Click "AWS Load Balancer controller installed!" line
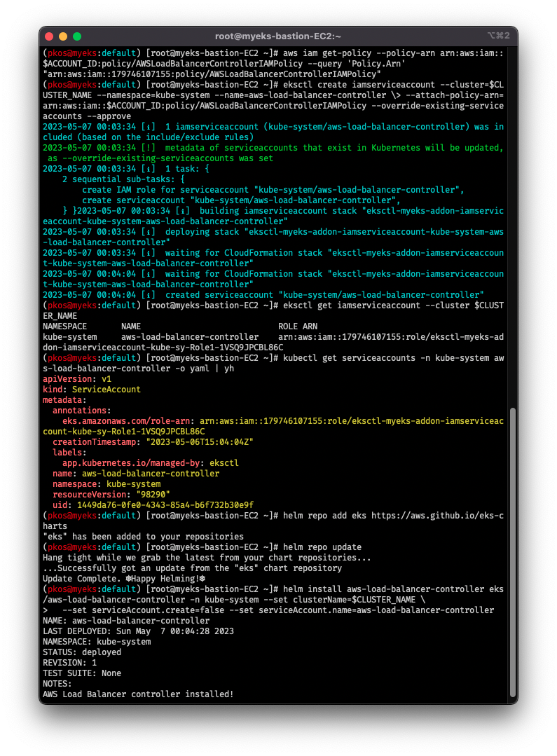 pos(139,695)
